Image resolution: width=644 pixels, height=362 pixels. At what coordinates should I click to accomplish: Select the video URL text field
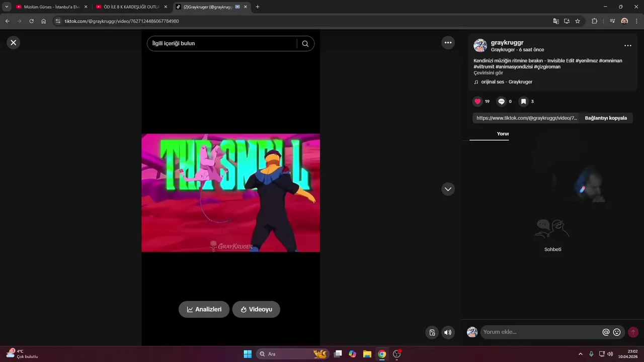pos(526,118)
